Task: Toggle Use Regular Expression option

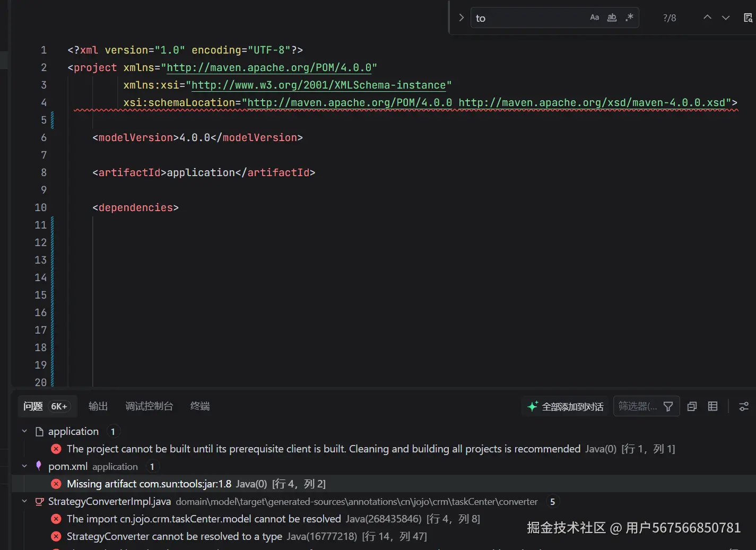Action: (629, 18)
